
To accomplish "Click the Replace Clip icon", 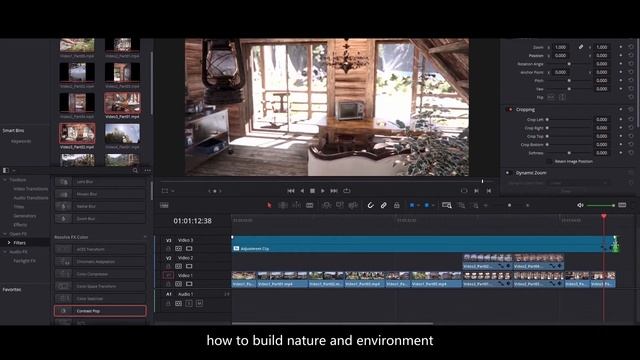I will 353,205.
